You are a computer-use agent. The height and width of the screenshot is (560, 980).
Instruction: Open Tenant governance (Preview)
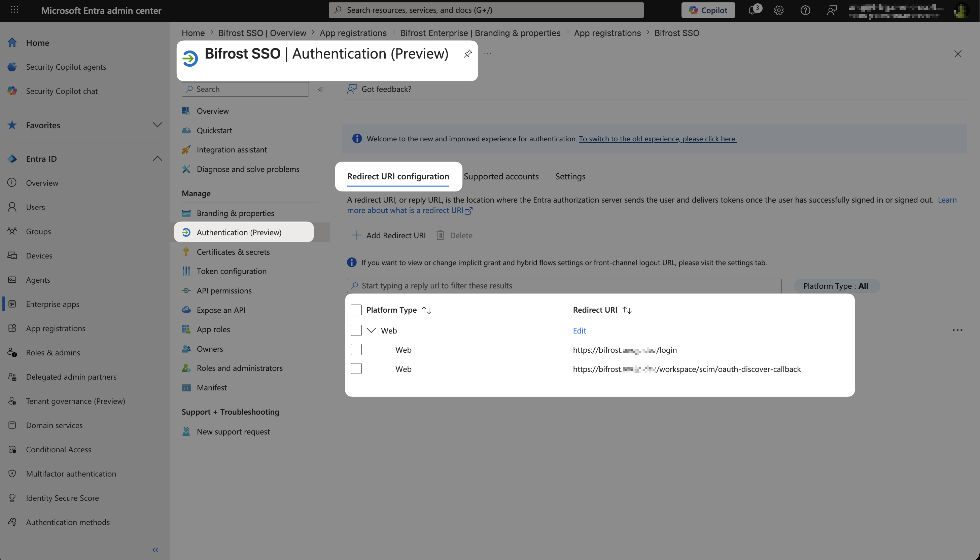point(75,401)
